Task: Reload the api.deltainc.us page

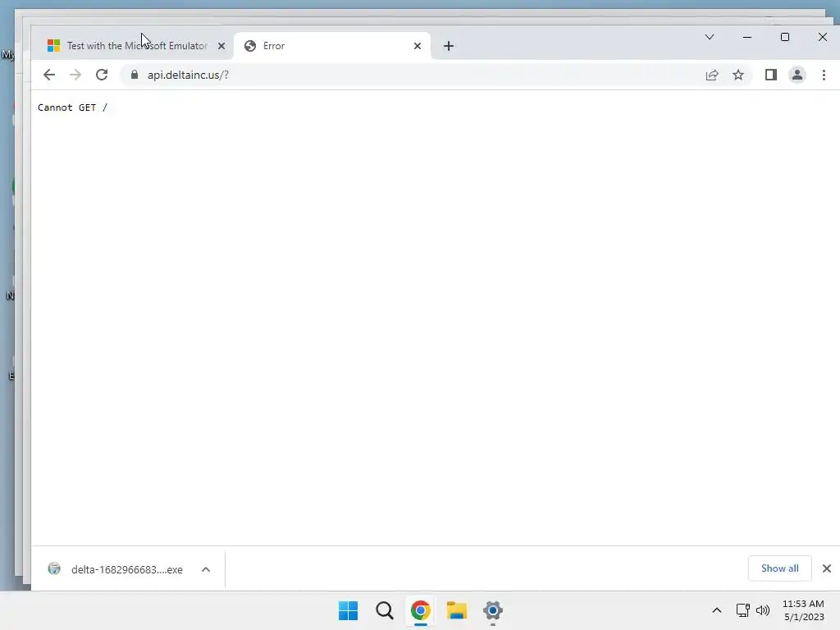Action: [102, 75]
